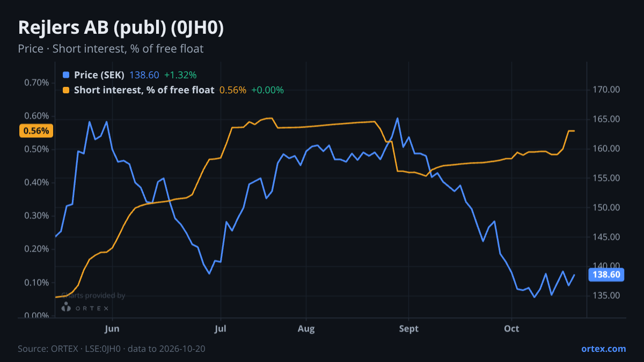Viewport: 644px width, 362px height.
Task: Click the 138.60 value in the legend
Action: 144,75
